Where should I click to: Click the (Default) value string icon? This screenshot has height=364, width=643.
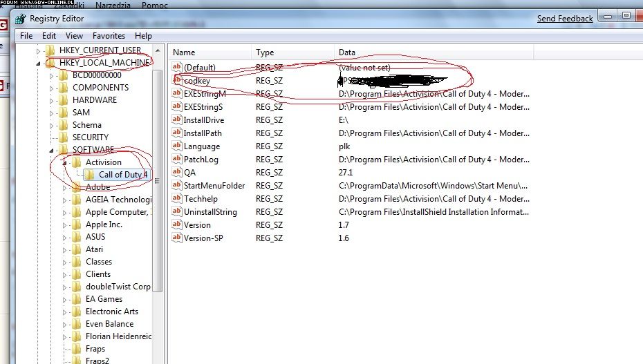(177, 67)
